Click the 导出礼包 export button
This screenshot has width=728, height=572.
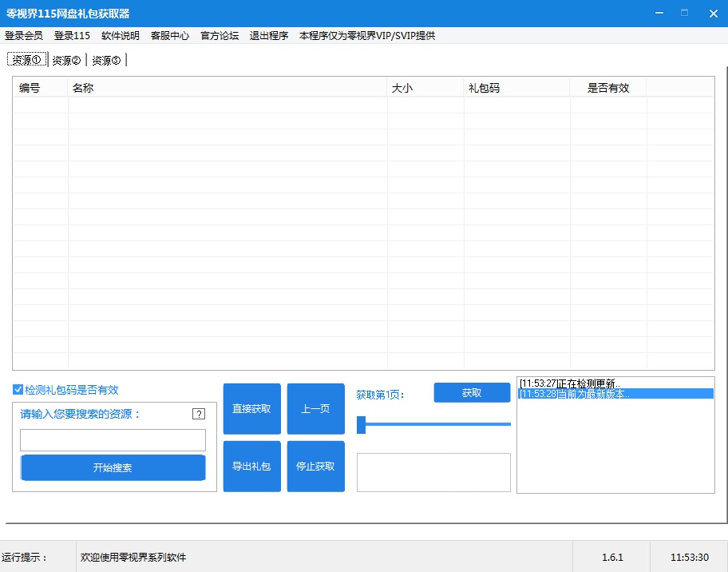coord(251,467)
